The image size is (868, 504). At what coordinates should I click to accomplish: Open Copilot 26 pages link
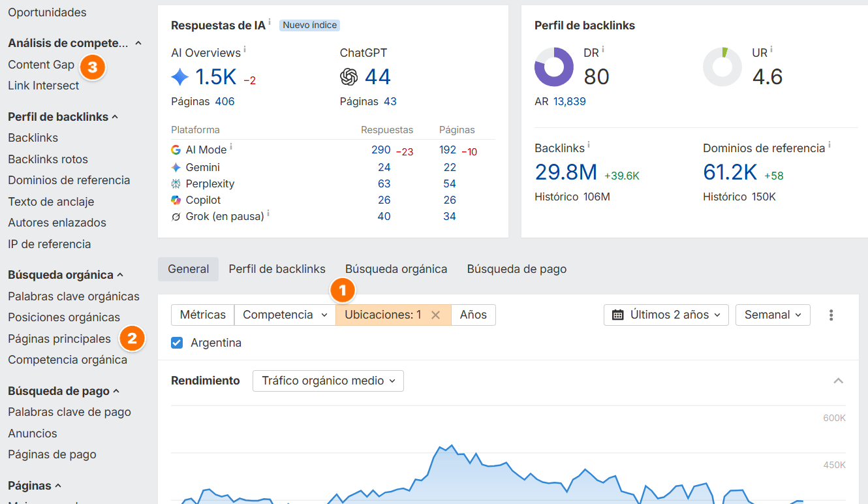click(450, 200)
